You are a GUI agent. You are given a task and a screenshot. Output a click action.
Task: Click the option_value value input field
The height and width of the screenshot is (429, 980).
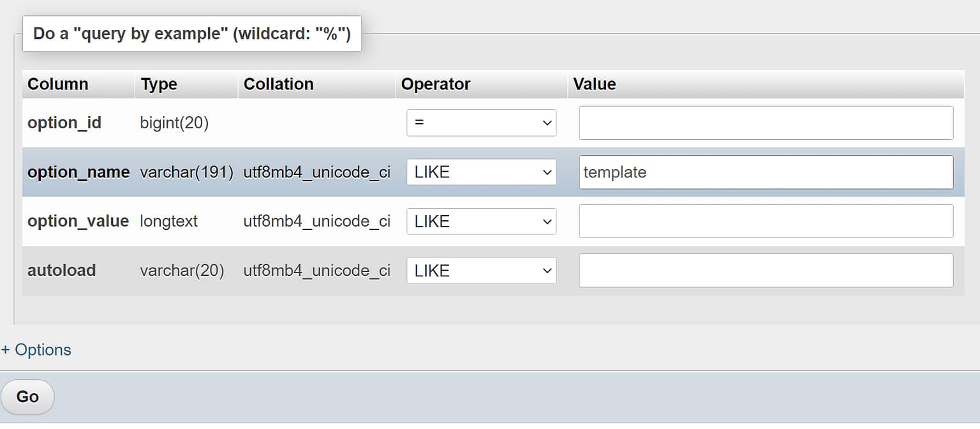(766, 222)
